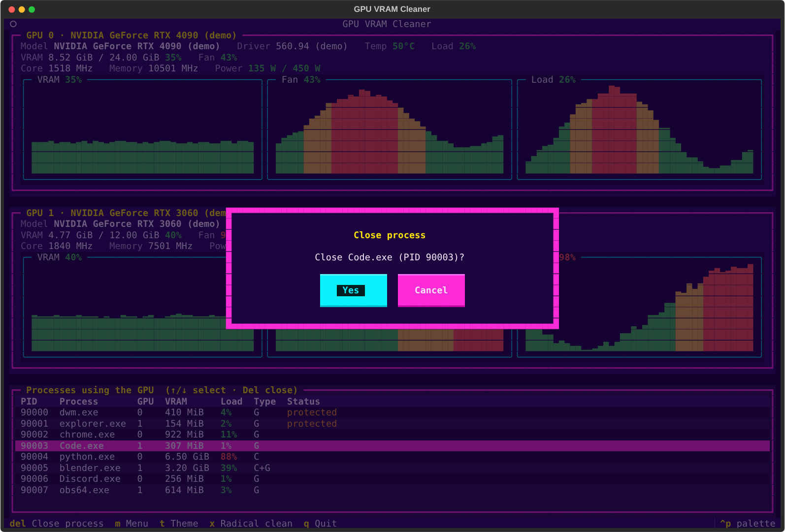This screenshot has width=785, height=532.
Task: Select the dwm.exe process row
Action: pos(392,412)
